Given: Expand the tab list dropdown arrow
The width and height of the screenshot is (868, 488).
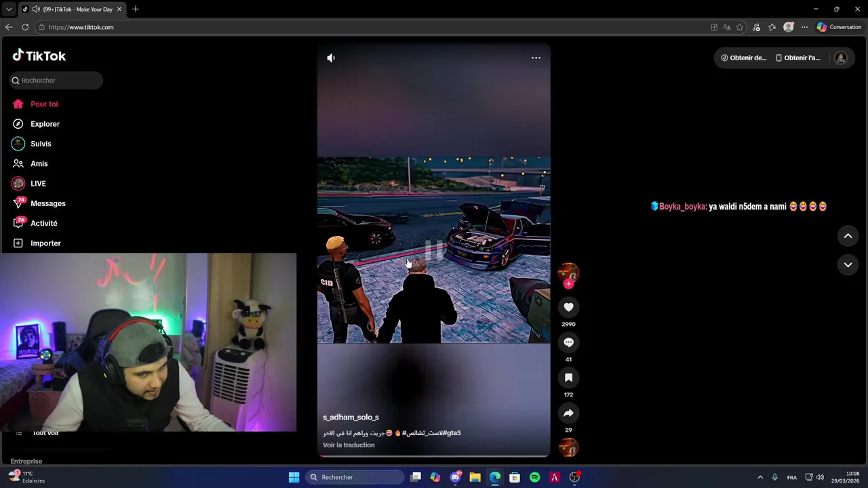Looking at the screenshot, I should (9, 9).
